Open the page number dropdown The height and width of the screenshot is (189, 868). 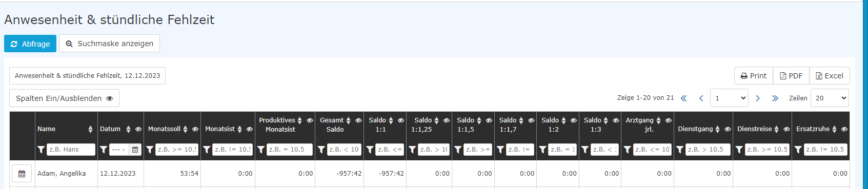[729, 98]
